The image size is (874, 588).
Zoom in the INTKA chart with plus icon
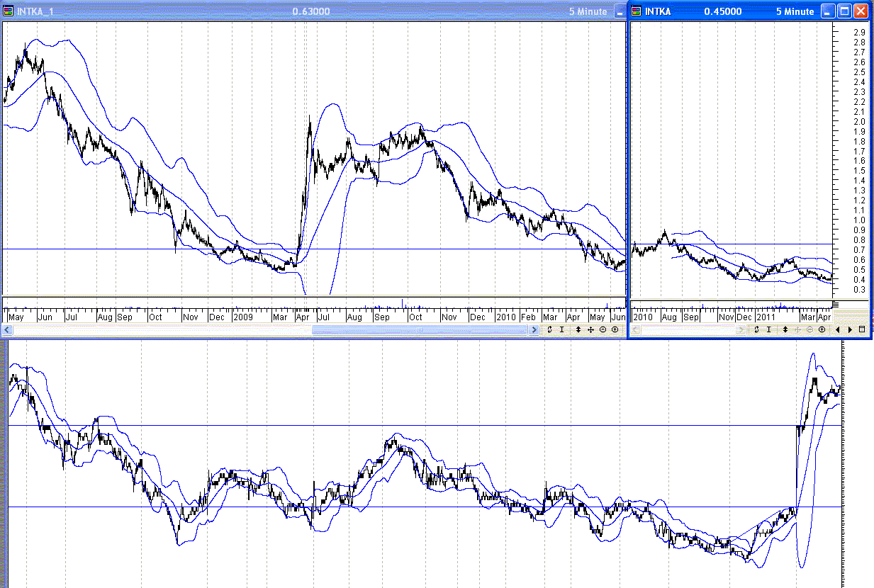822,330
